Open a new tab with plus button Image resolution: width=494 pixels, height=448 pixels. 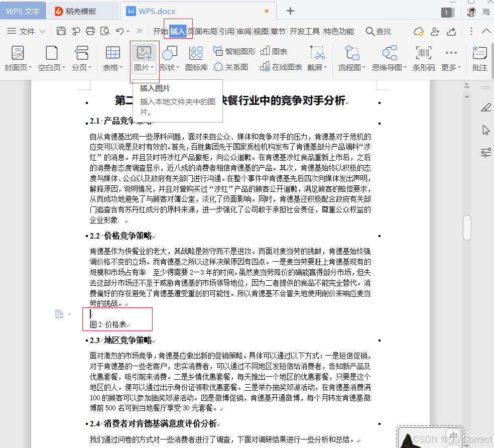pyautogui.click(x=290, y=11)
